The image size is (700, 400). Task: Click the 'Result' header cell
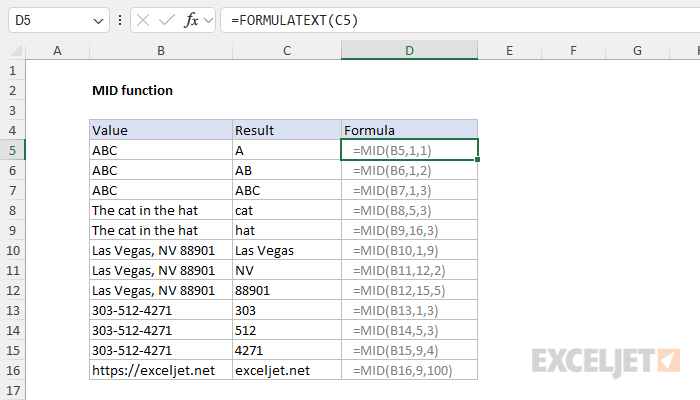287,130
